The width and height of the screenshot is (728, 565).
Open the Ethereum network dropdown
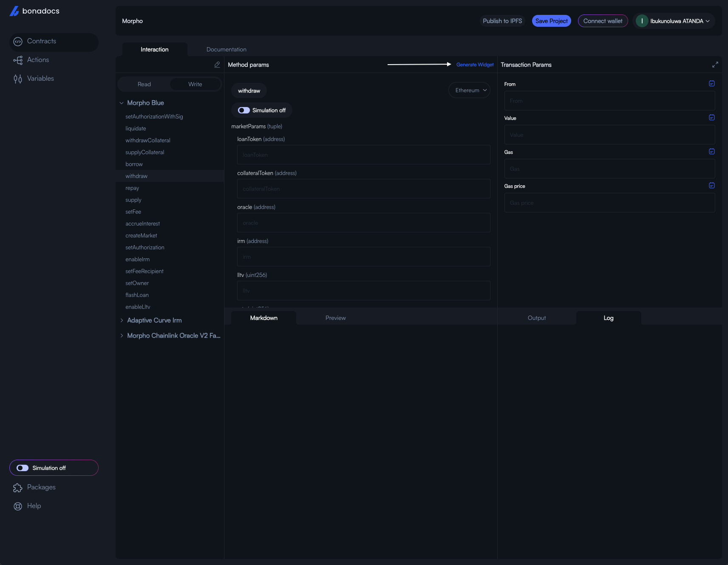click(469, 90)
